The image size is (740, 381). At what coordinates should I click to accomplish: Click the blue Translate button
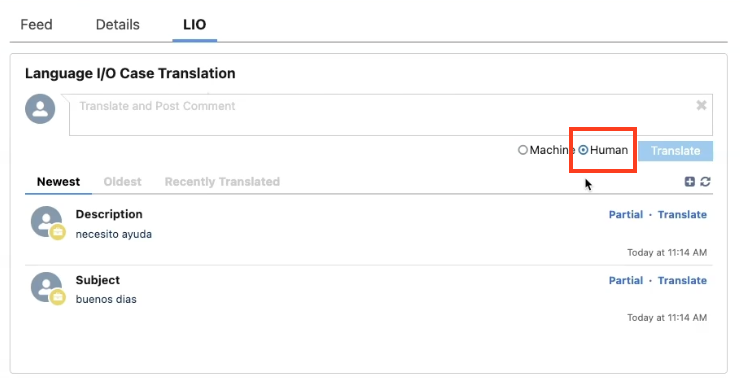(675, 151)
